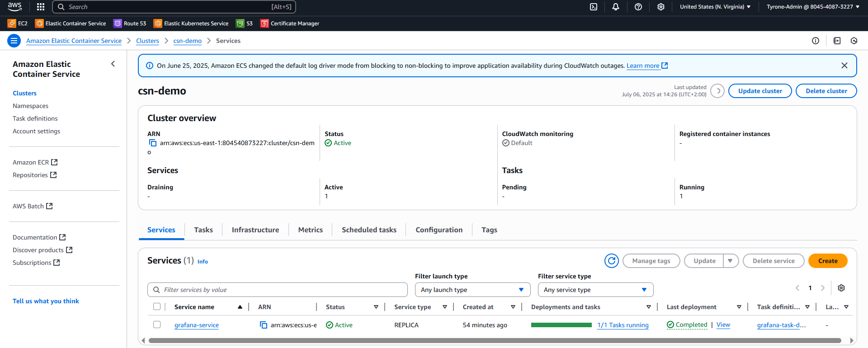Click the AWS logo home icon
The width and height of the screenshot is (868, 348).
tap(14, 6)
